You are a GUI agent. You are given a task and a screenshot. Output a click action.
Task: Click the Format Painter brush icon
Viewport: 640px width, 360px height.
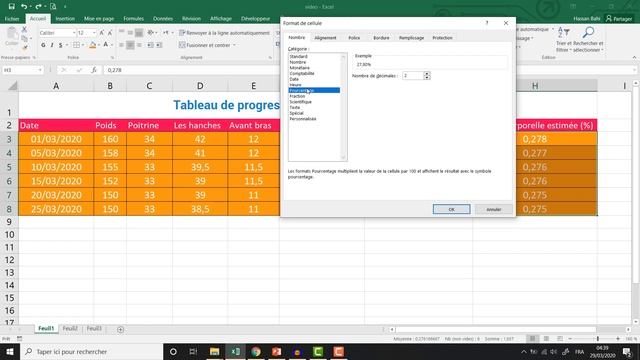[x=24, y=47]
